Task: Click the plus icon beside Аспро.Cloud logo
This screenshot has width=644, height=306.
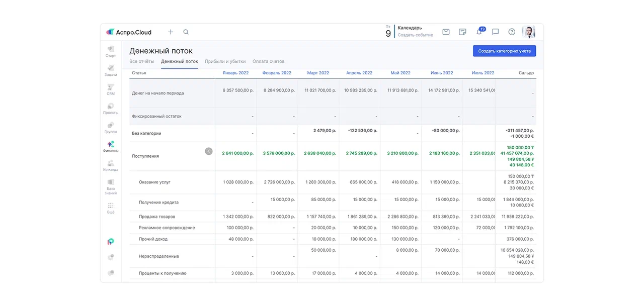Action: click(171, 32)
